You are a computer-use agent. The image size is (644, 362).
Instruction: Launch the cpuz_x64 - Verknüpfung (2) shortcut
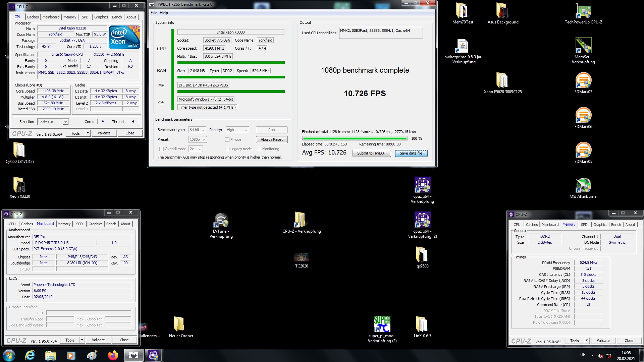pos(422,225)
